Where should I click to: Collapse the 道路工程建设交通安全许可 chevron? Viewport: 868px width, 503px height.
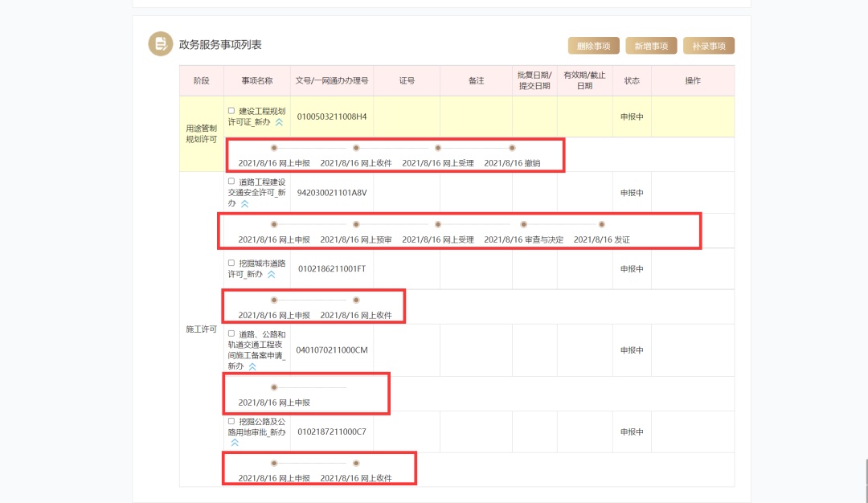(x=244, y=204)
